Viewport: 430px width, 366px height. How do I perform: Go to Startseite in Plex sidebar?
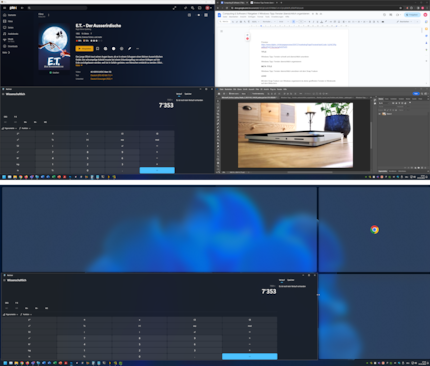(x=9, y=15)
